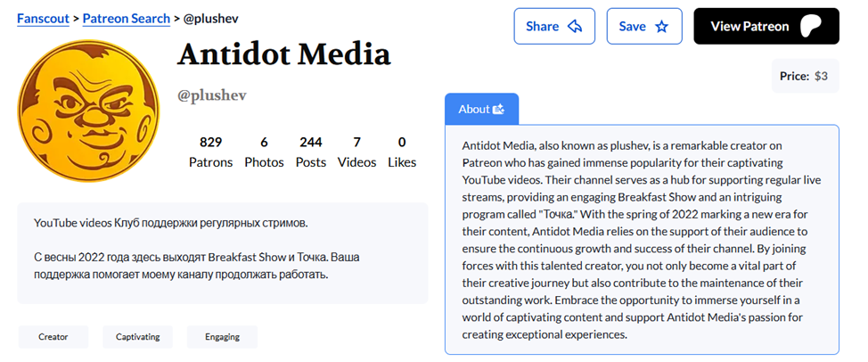This screenshot has height=362, width=868.
Task: Click the icon beside About label
Action: point(499,109)
